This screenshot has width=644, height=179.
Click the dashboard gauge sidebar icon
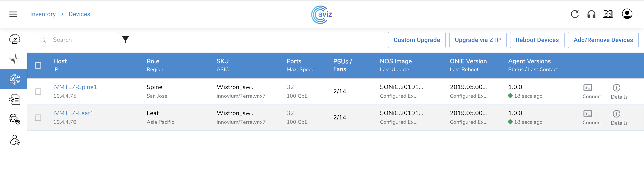[14, 39]
